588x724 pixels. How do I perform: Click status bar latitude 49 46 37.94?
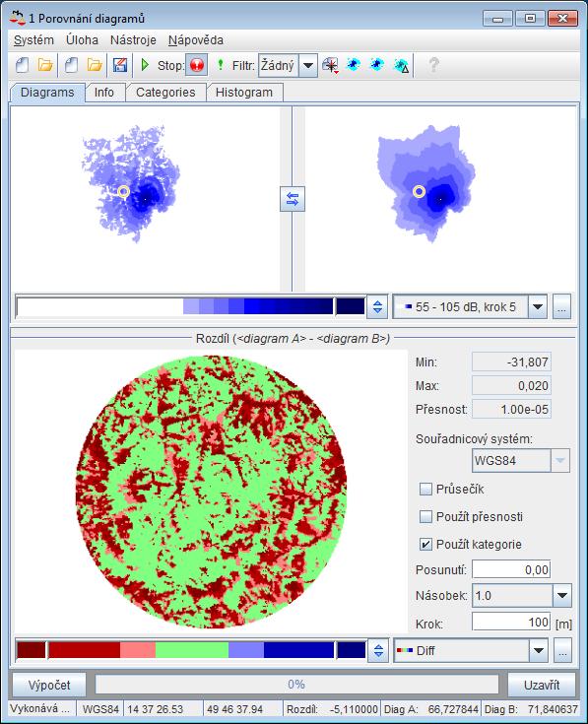pos(234,709)
